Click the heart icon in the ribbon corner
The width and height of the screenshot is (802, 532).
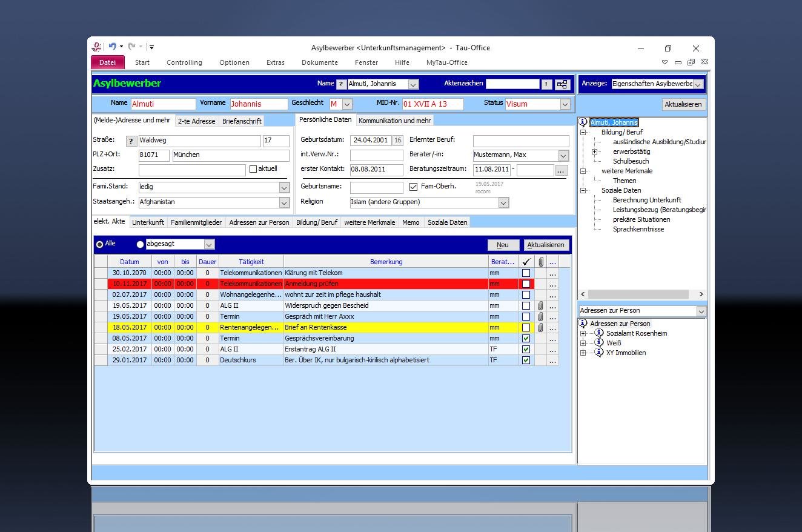pyautogui.click(x=664, y=62)
